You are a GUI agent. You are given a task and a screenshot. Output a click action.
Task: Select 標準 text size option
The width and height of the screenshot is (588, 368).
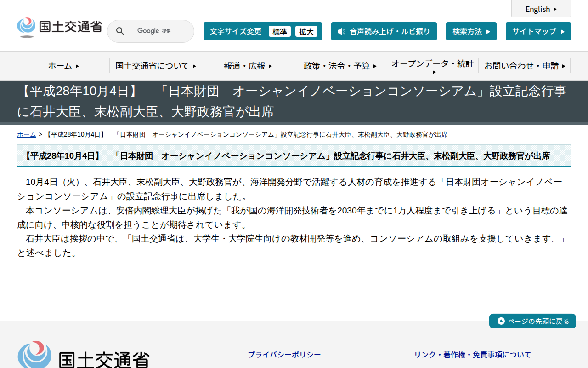280,31
